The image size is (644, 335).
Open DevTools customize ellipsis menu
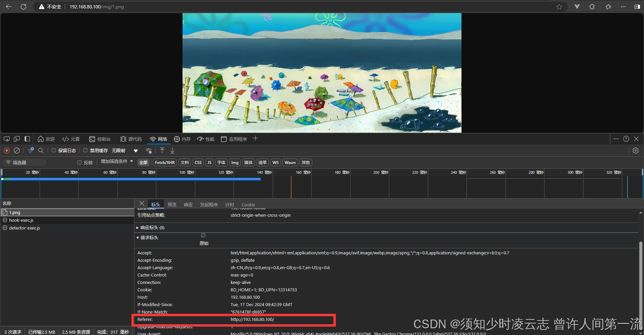coord(616,139)
